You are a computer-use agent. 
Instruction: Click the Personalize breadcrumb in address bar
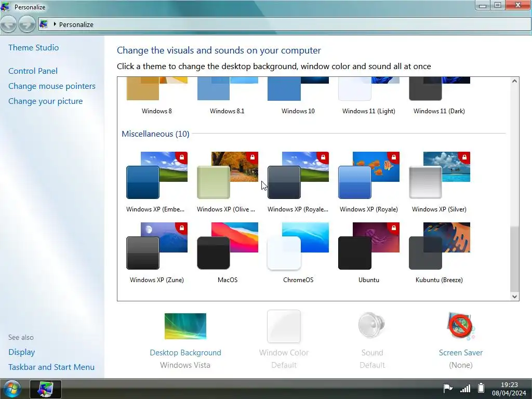76,24
